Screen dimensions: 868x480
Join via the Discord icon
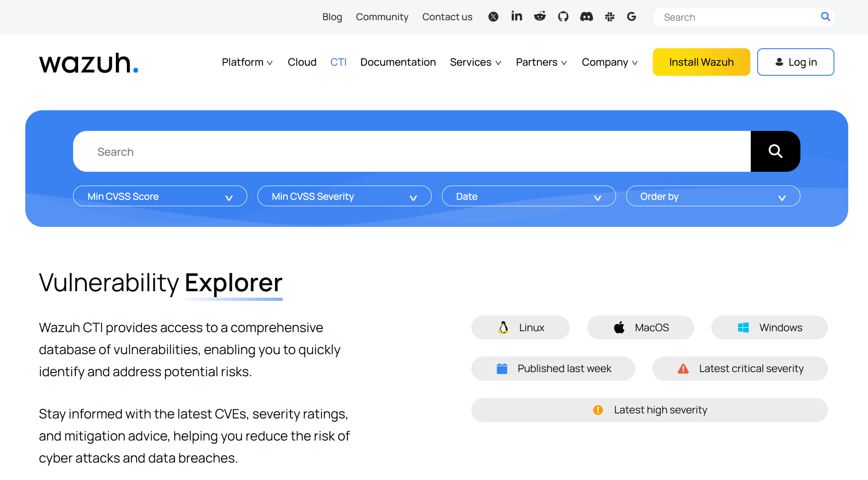click(x=587, y=17)
